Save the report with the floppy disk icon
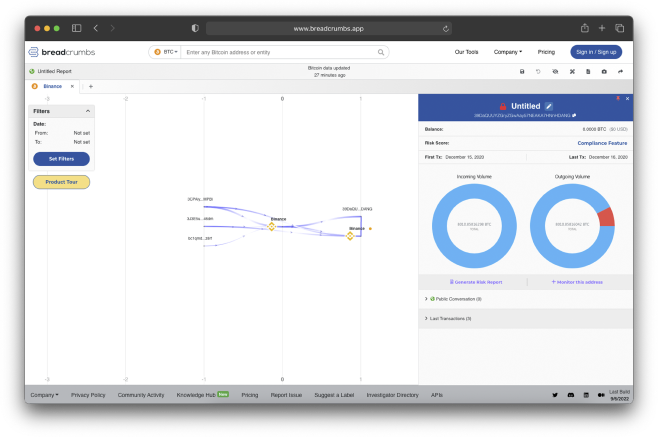Image resolution: width=658 pixels, height=437 pixels. tap(522, 71)
